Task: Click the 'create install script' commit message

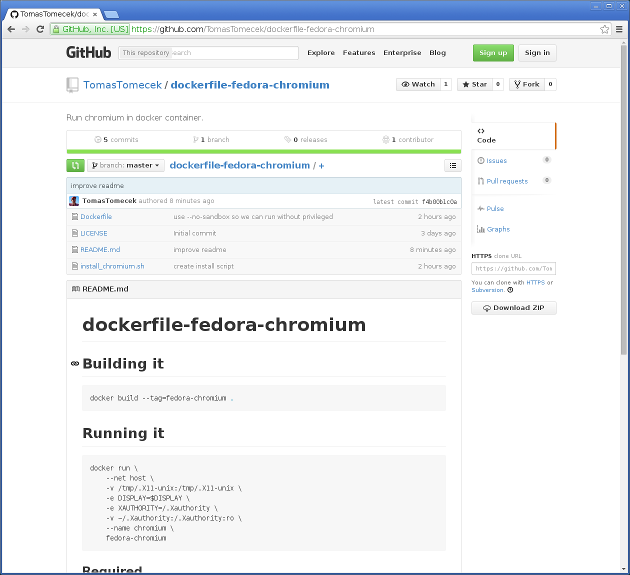Action: (204, 266)
